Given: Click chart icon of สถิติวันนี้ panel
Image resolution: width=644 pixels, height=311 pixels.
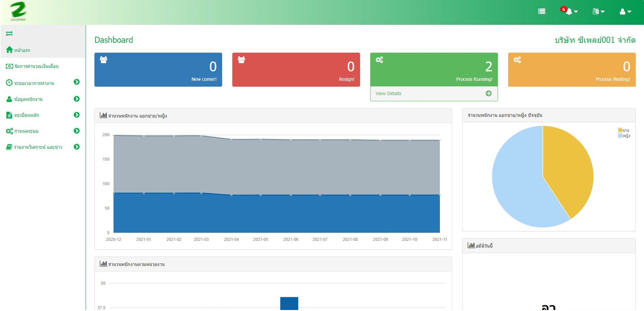Looking at the screenshot, I should [471, 245].
